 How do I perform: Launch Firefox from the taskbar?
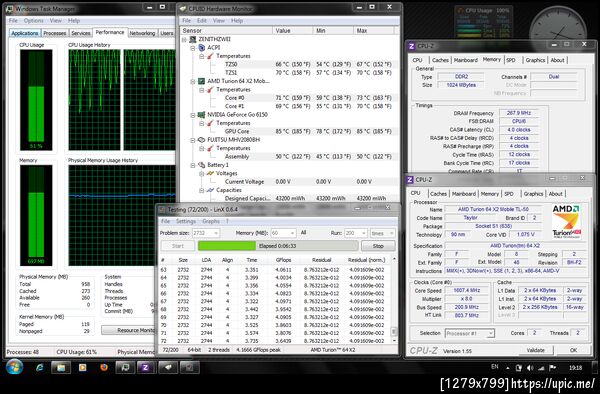point(104,368)
